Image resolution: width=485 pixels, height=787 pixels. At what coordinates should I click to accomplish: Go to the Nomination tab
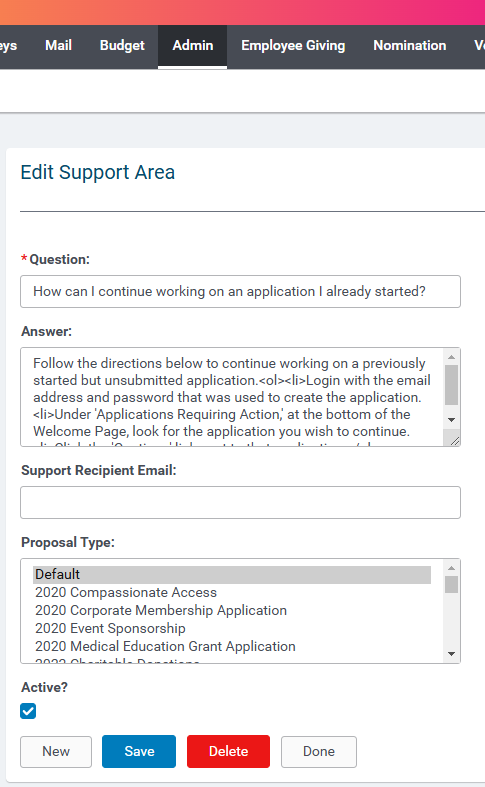pyautogui.click(x=410, y=46)
